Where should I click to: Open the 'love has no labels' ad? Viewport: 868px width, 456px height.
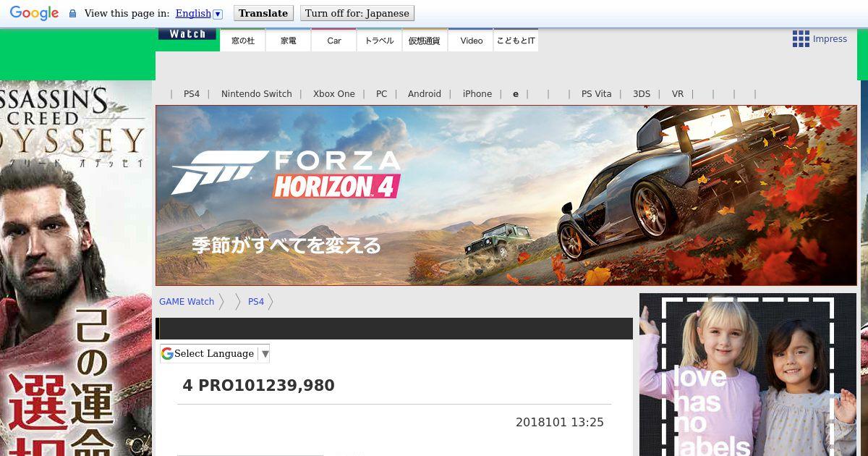pos(748,374)
